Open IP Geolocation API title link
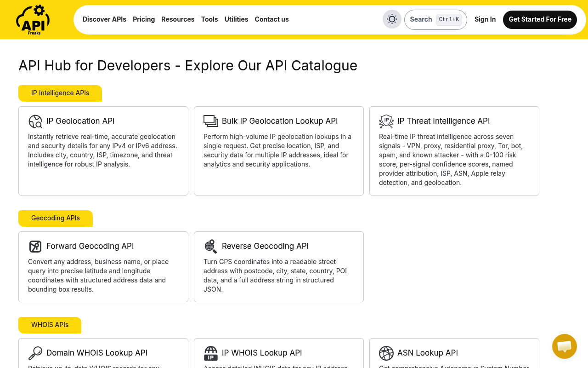Screen dimensions: 588x368 click(x=80, y=121)
